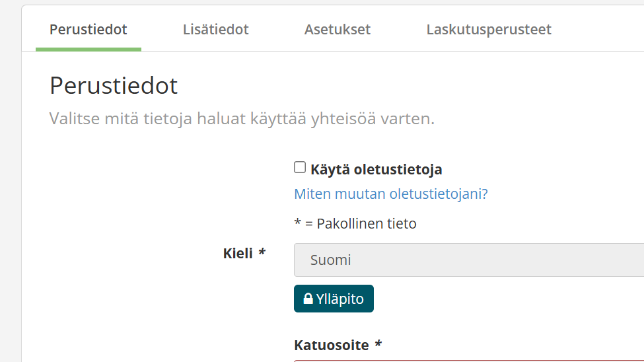This screenshot has width=644, height=362.
Task: Click the large Perustiedot page heading
Action: click(114, 86)
